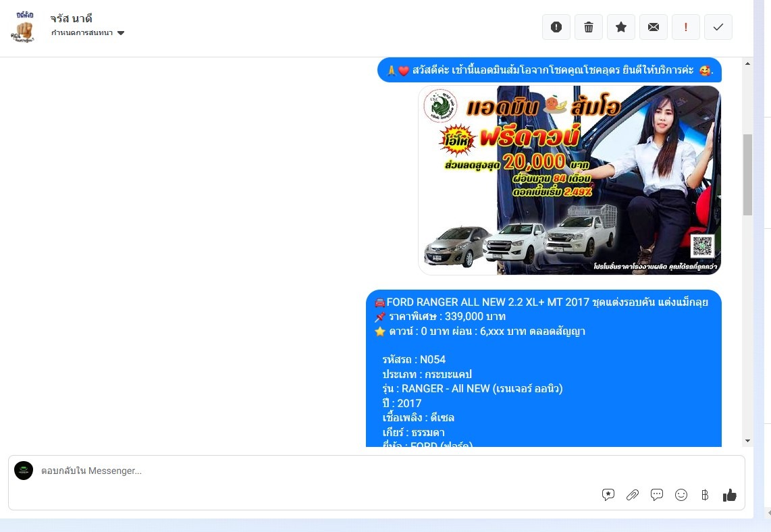The image size is (771, 532).
Task: Open contact profile picture in header
Action: click(23, 27)
